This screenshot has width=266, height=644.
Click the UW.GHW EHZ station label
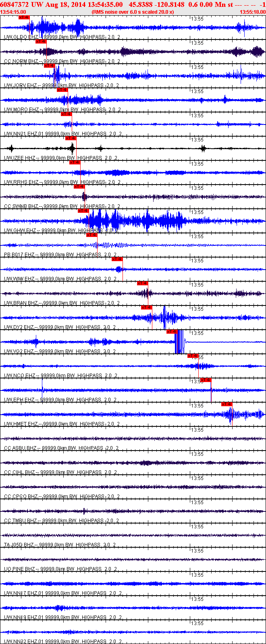click(61, 231)
